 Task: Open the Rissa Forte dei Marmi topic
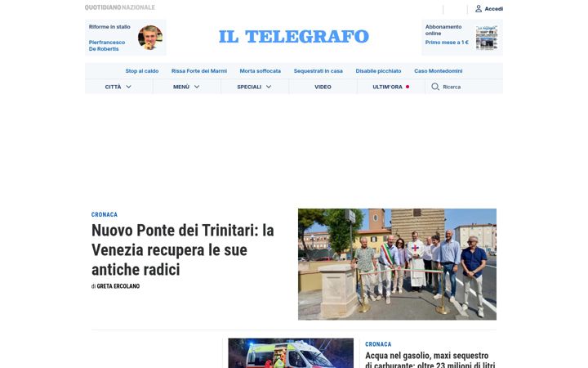click(x=199, y=71)
